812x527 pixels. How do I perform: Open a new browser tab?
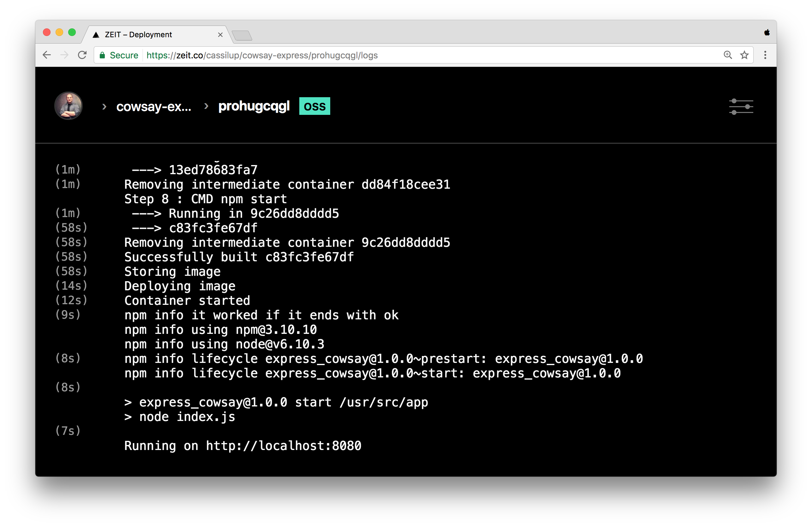point(242,35)
